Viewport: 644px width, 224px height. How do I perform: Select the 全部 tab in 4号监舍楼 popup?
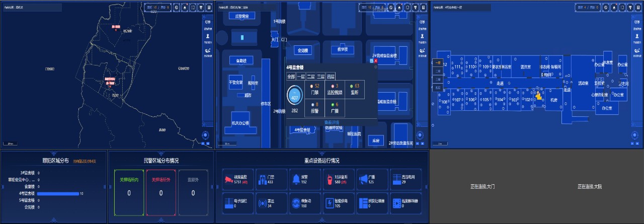291,77
